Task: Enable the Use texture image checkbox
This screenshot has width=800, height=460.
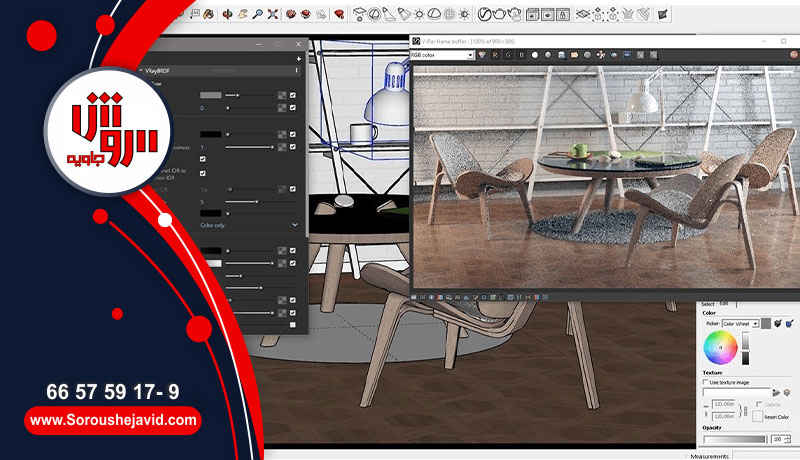Action: click(705, 382)
